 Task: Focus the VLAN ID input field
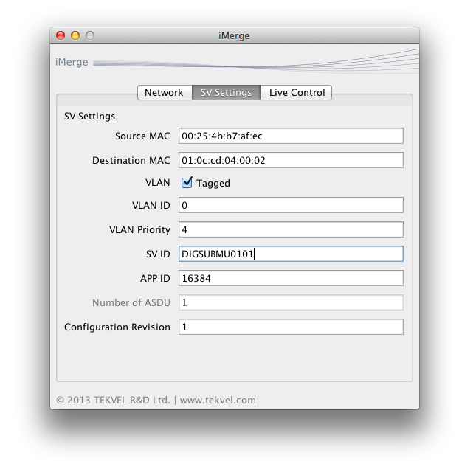pos(291,205)
